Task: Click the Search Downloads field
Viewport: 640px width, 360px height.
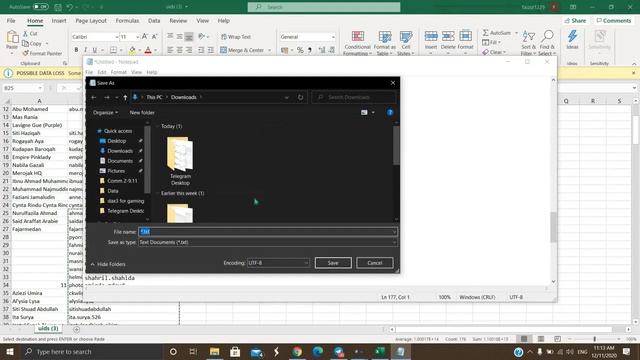Action: click(x=354, y=97)
